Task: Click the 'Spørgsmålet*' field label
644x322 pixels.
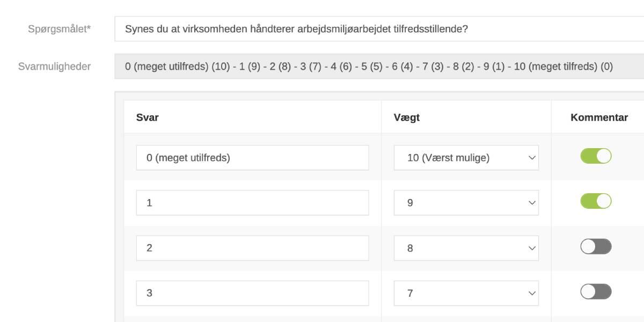Action: [60, 29]
